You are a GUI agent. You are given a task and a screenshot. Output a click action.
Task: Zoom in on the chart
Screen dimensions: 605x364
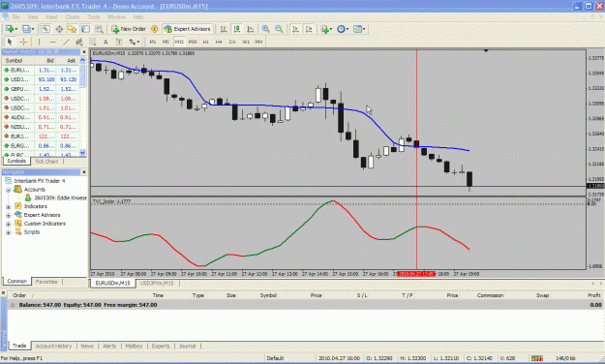click(265, 29)
